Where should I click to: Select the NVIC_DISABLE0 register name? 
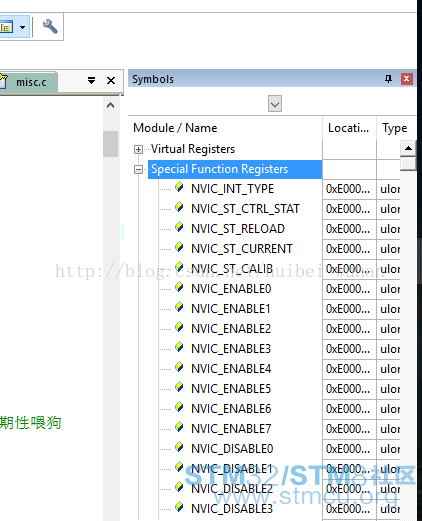(232, 449)
